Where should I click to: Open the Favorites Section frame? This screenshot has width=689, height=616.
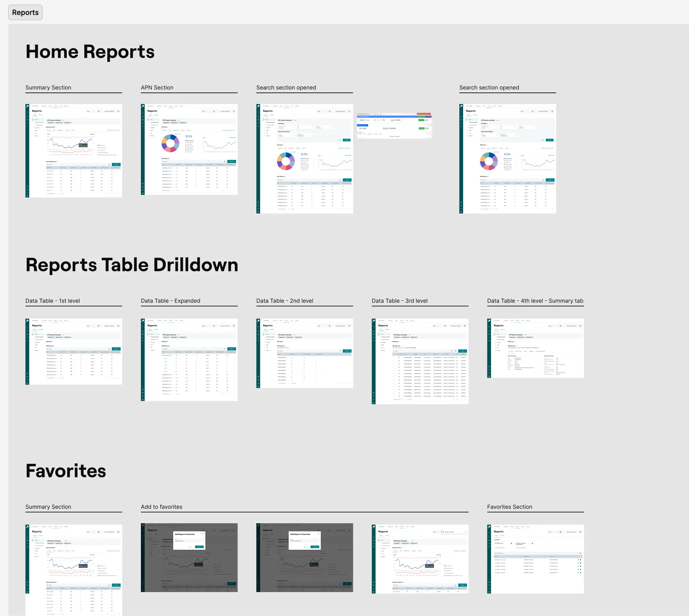[x=535, y=559]
